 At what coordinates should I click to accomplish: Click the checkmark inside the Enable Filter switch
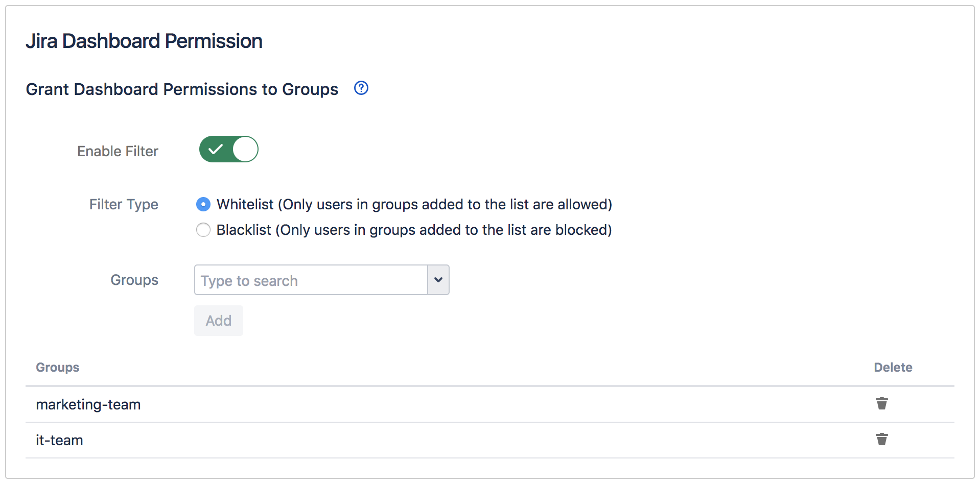(x=216, y=149)
